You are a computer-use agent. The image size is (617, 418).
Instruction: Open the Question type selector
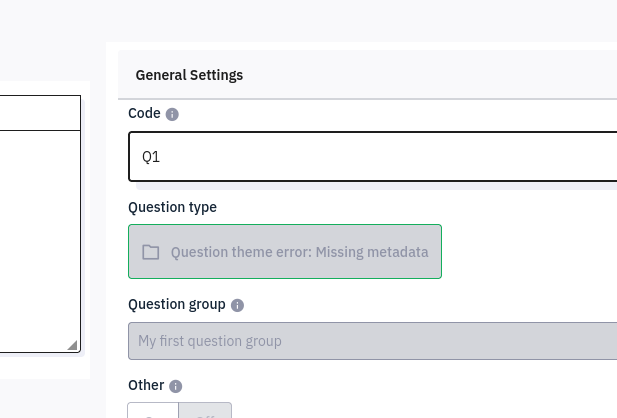click(x=285, y=252)
